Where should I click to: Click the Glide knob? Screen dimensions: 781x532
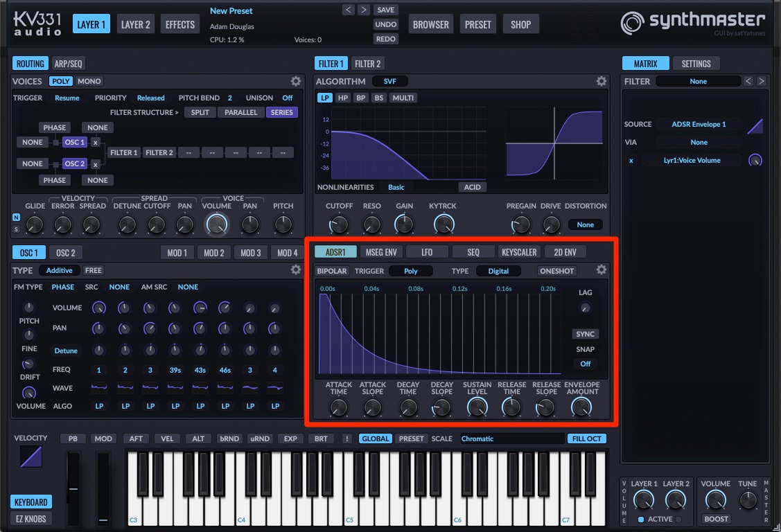pos(35,225)
